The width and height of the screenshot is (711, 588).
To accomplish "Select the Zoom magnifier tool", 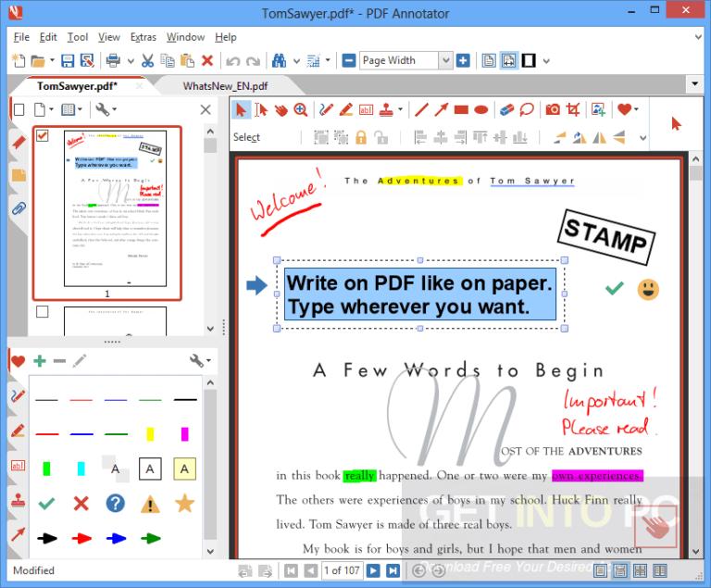I will click(x=301, y=110).
